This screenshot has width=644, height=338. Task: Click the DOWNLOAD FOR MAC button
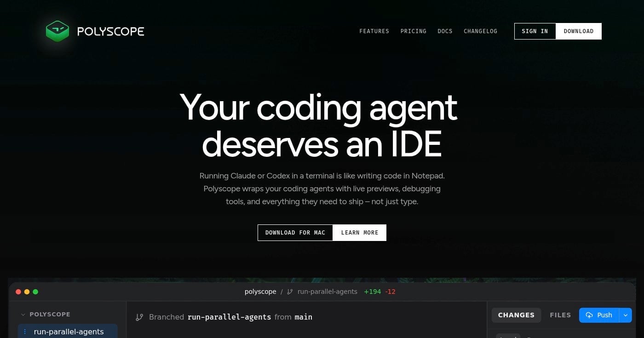(295, 232)
